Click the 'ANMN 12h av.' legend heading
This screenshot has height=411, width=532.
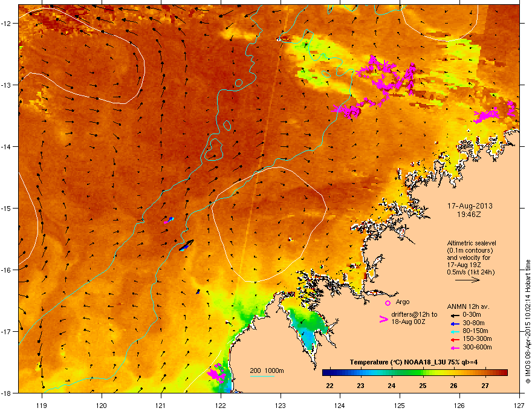click(x=468, y=307)
